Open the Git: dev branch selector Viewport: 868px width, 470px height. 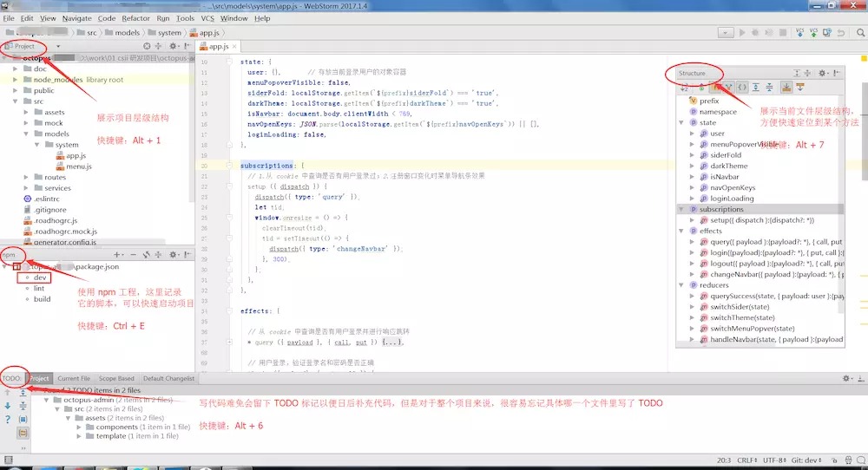coord(806,460)
